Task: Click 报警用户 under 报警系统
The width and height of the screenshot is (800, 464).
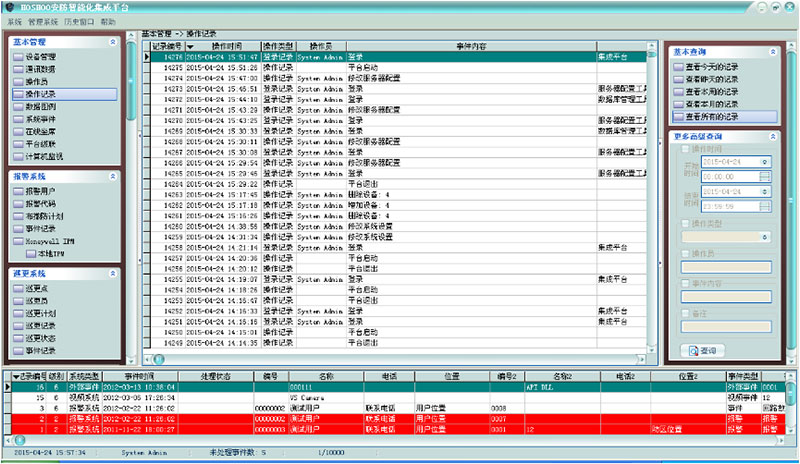Action: point(40,191)
